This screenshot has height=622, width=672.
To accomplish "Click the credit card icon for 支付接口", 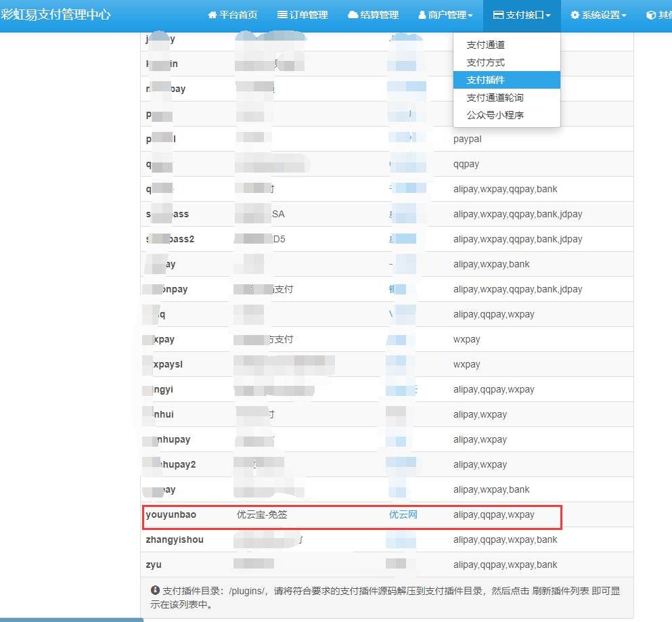I will click(x=498, y=15).
